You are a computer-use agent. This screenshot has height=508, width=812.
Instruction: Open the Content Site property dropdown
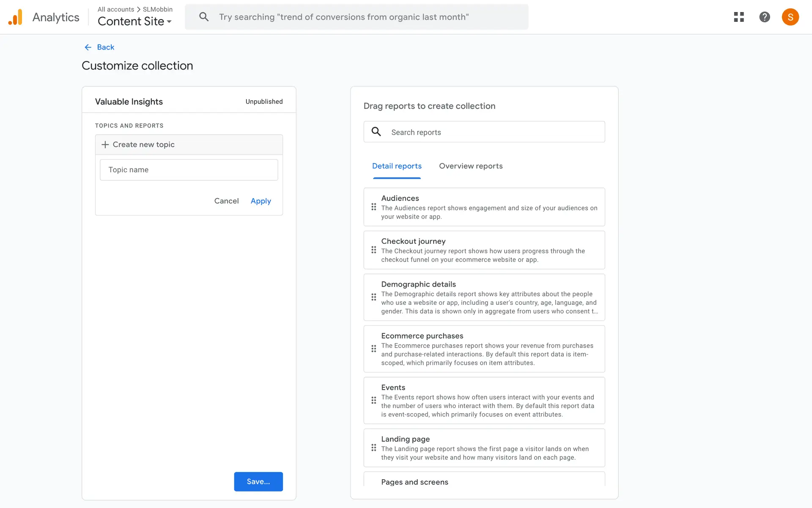[134, 22]
